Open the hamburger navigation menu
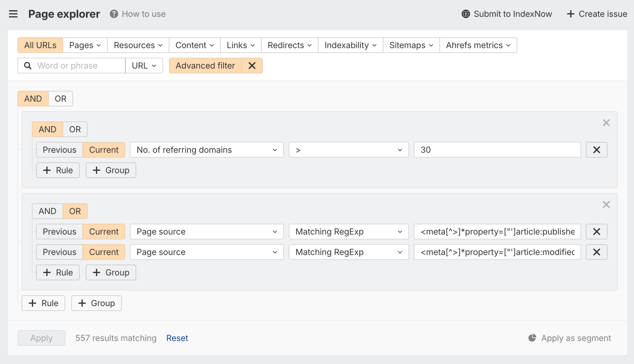 tap(13, 14)
